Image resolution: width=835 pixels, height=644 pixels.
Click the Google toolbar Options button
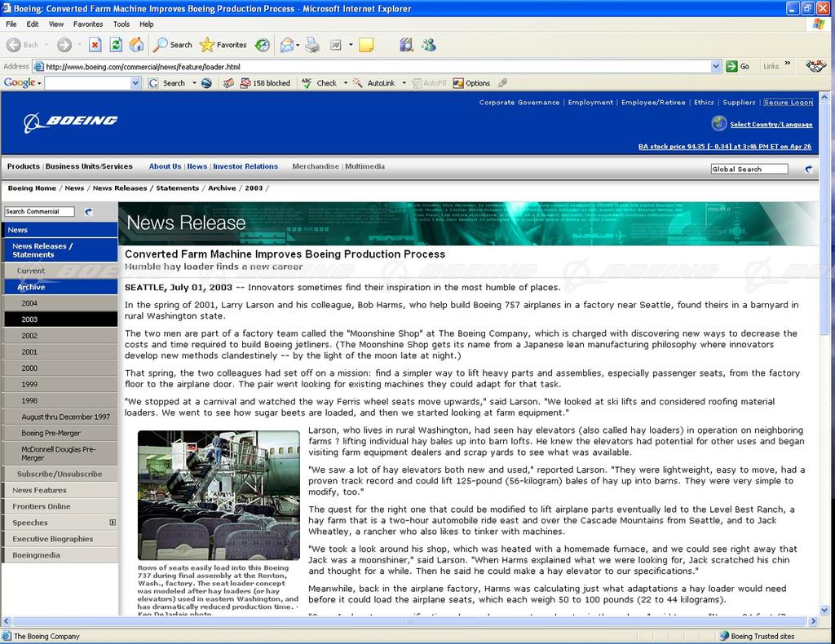click(471, 83)
